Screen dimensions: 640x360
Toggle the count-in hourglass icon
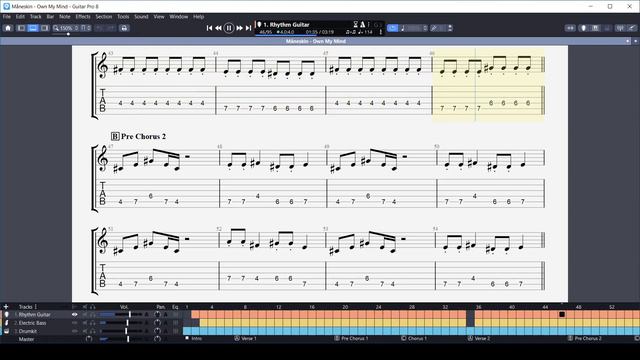click(x=356, y=24)
